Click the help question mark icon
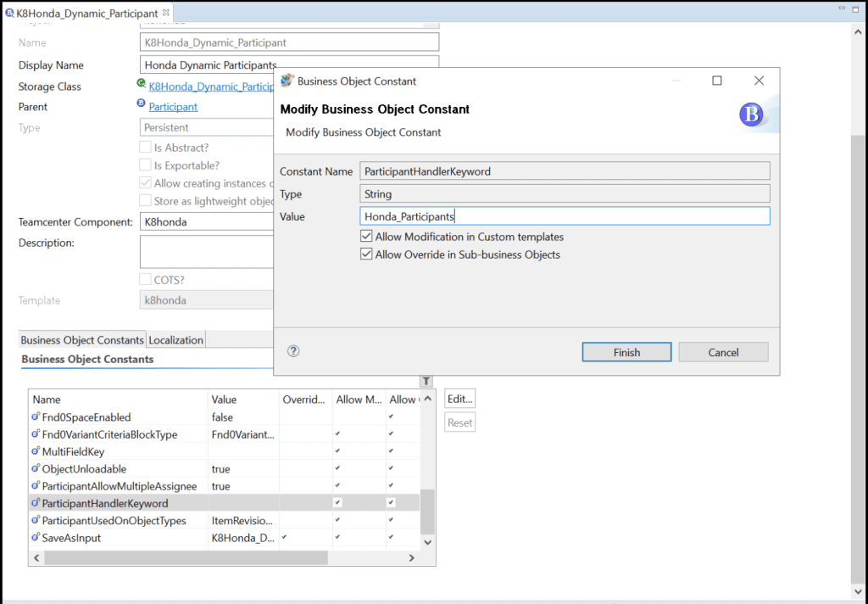Image resolution: width=868 pixels, height=604 pixels. click(x=293, y=351)
